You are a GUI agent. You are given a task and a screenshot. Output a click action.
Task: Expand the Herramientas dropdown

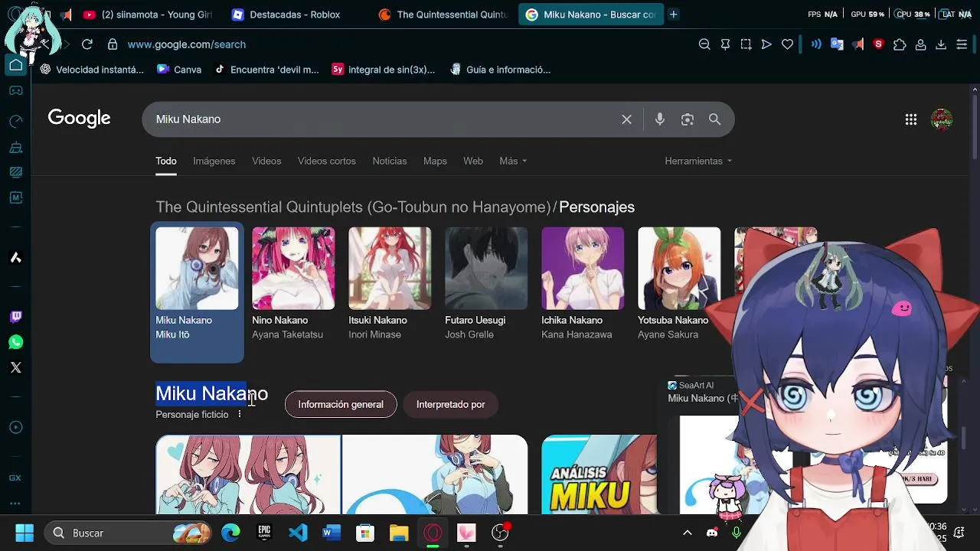click(698, 161)
